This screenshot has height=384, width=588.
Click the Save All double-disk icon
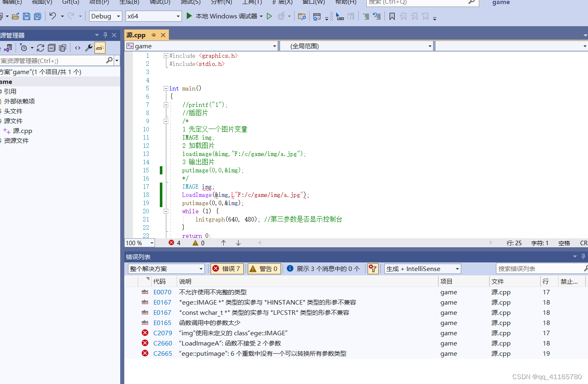(x=37, y=16)
